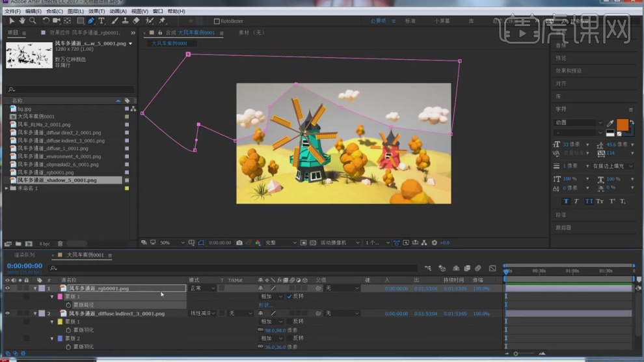
Task: Select the Hand tool
Action: [x=22, y=21]
